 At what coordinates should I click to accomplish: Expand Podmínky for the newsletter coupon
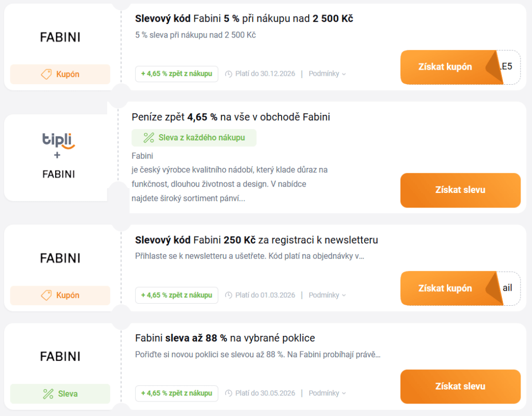(x=327, y=295)
